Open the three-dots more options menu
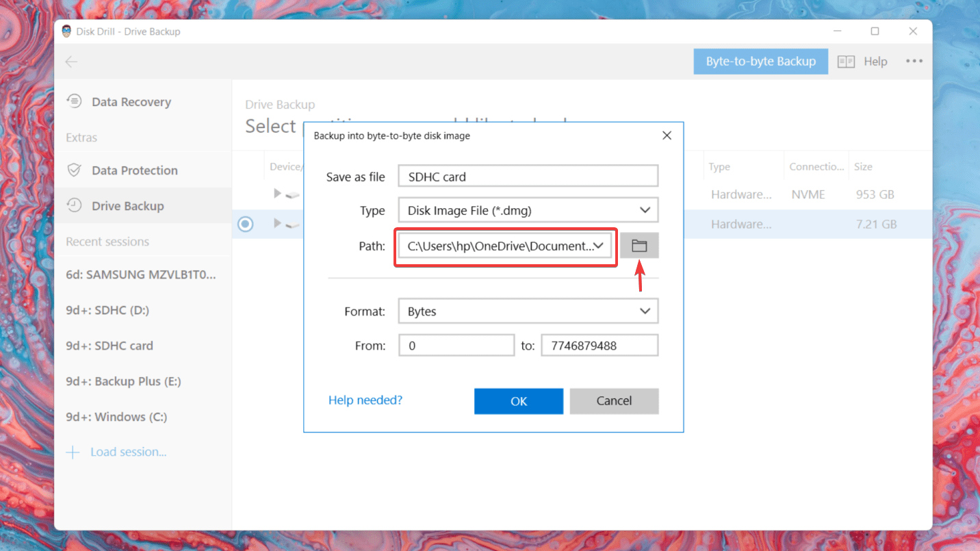Viewport: 980px width, 551px height. [x=914, y=61]
